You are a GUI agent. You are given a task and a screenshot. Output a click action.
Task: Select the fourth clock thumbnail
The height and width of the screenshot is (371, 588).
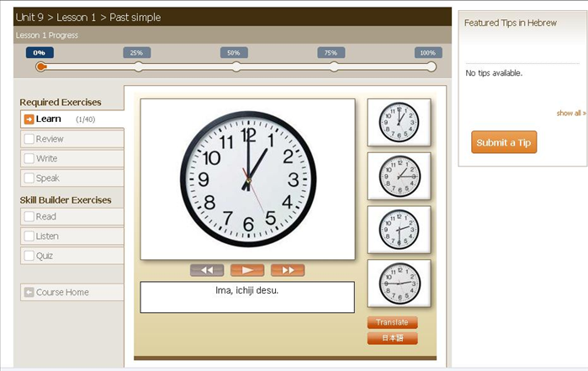click(399, 284)
